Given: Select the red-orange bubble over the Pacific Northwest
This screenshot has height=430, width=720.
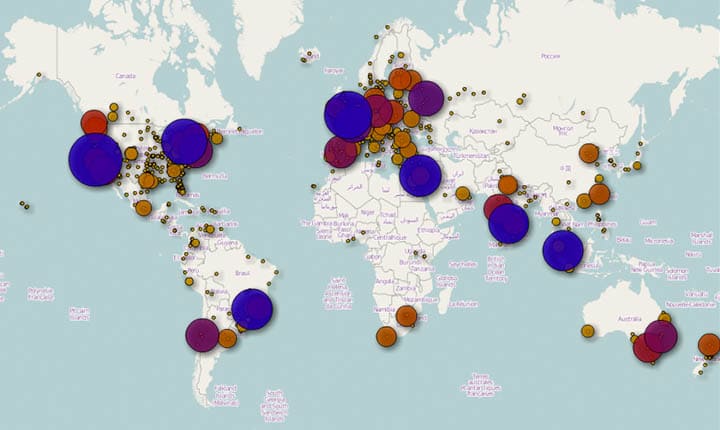Looking at the screenshot, I should click(x=94, y=122).
